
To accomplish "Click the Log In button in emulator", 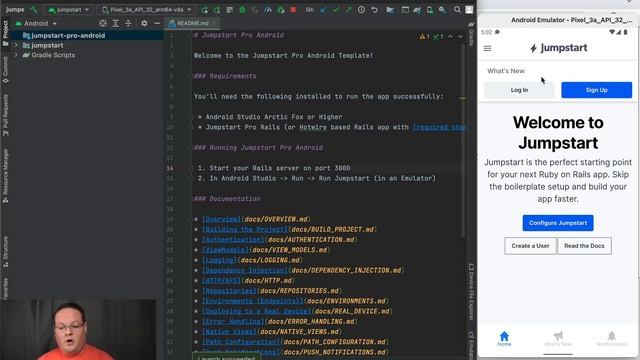I will pyautogui.click(x=519, y=90).
